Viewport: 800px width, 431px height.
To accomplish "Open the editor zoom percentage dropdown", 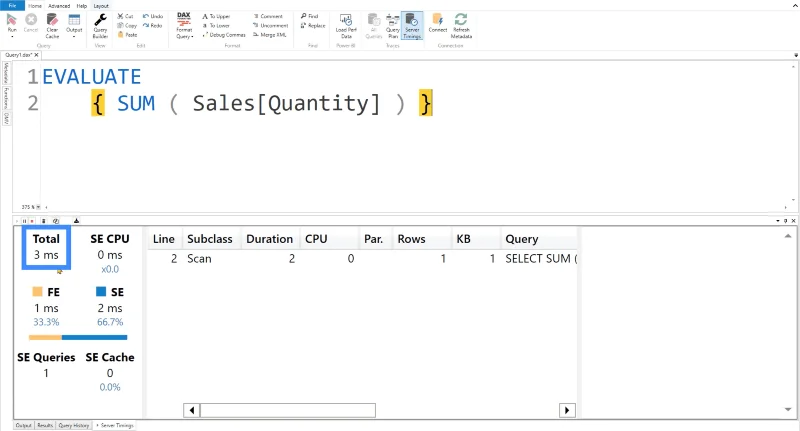I will (38, 207).
